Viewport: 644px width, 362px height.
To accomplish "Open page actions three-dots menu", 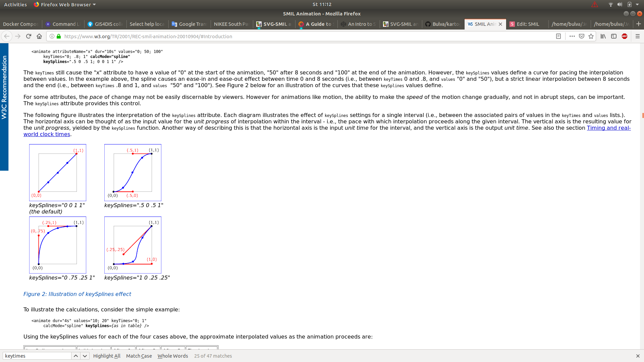I will [x=572, y=36].
